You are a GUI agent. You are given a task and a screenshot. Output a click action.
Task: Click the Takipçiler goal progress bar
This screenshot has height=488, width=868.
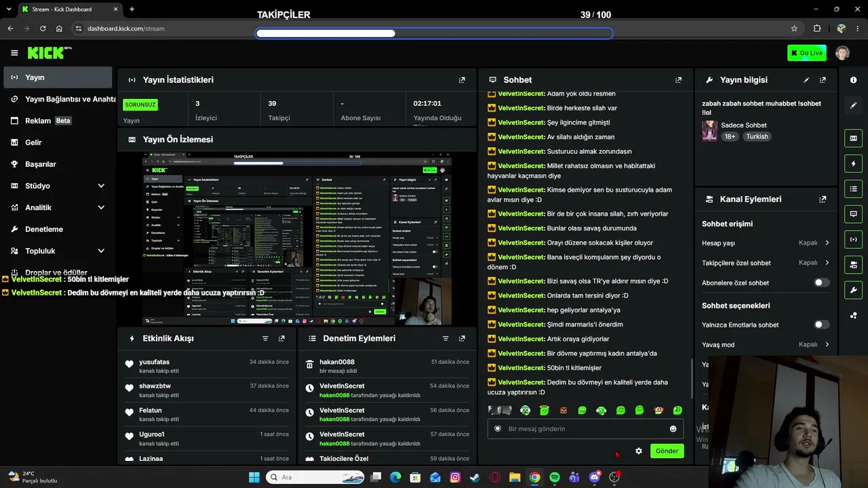tap(434, 33)
